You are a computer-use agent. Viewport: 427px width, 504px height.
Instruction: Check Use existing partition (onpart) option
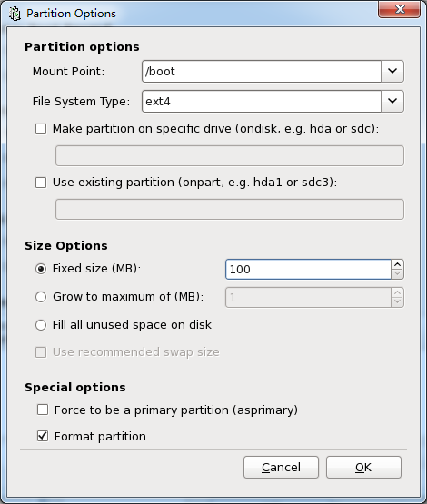(x=41, y=183)
